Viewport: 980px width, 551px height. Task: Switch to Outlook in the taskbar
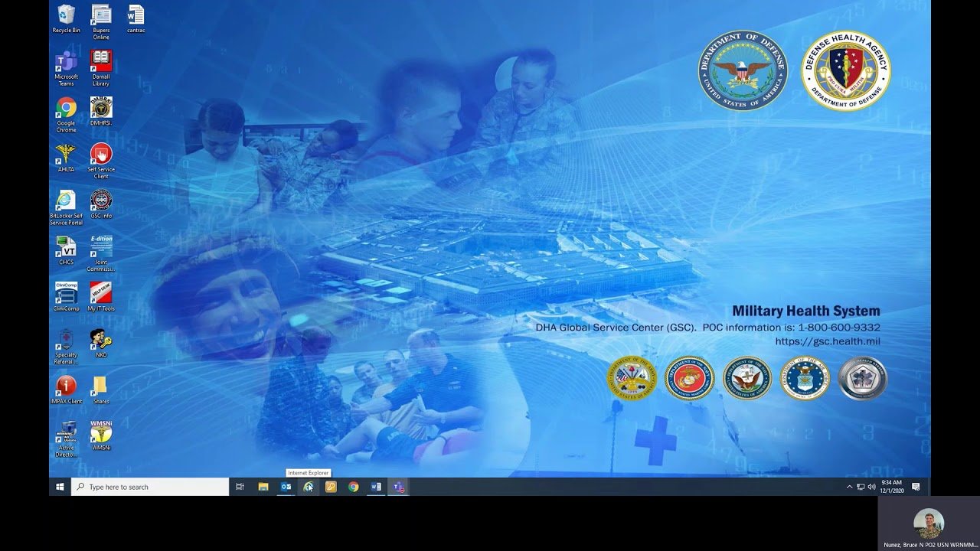click(286, 487)
